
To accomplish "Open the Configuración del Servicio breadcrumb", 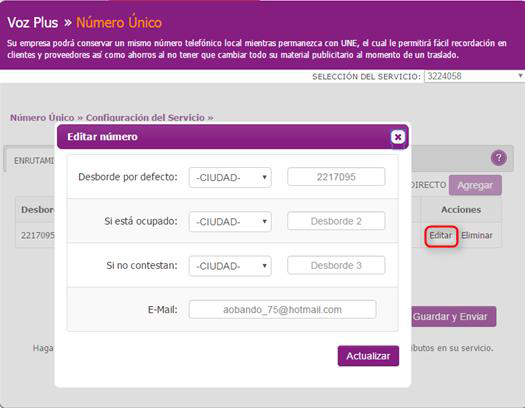I will tap(145, 118).
